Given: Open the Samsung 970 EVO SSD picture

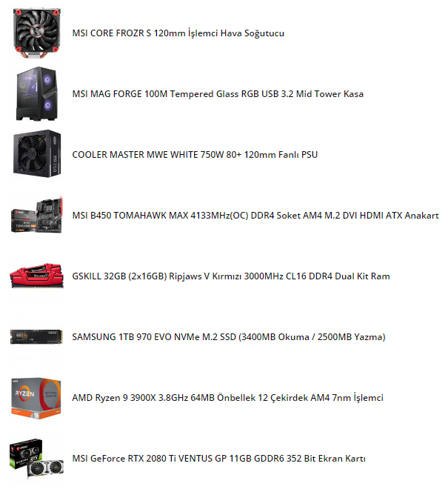Looking at the screenshot, I should [36, 336].
